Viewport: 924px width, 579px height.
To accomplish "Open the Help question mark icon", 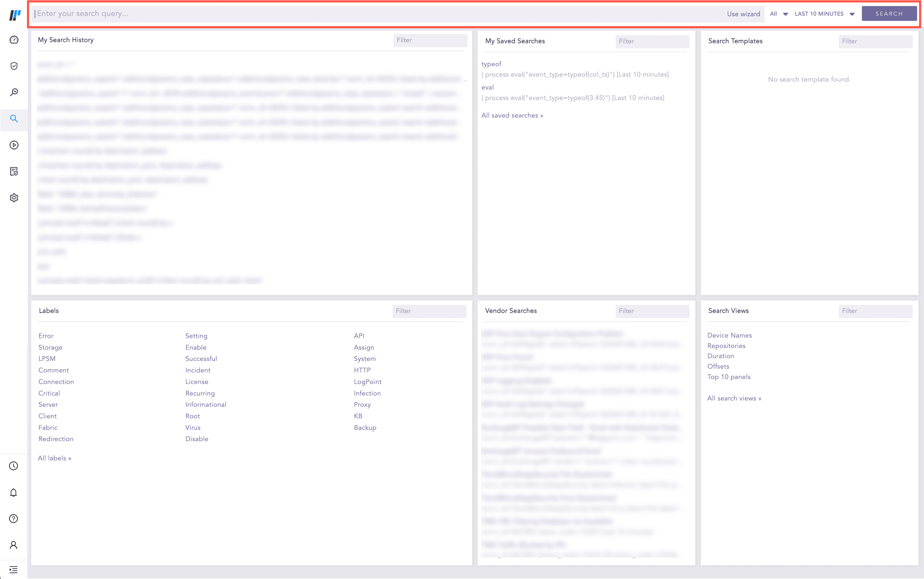I will 14,519.
